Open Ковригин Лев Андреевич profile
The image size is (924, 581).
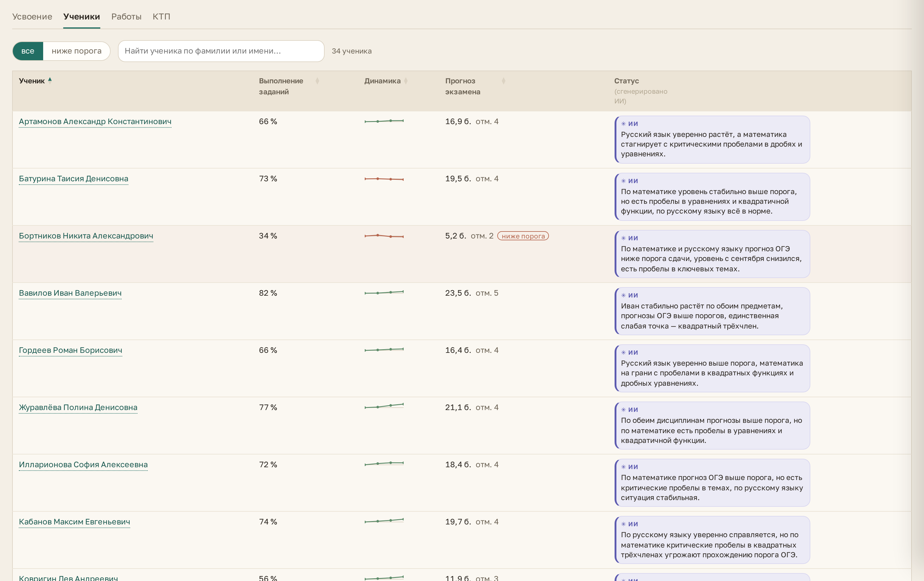coord(68,578)
